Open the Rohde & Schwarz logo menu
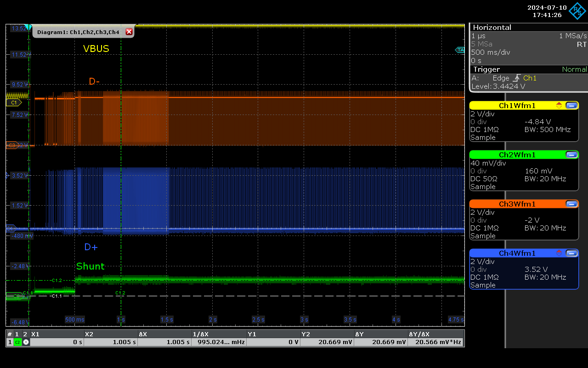588x368 pixels. click(577, 11)
